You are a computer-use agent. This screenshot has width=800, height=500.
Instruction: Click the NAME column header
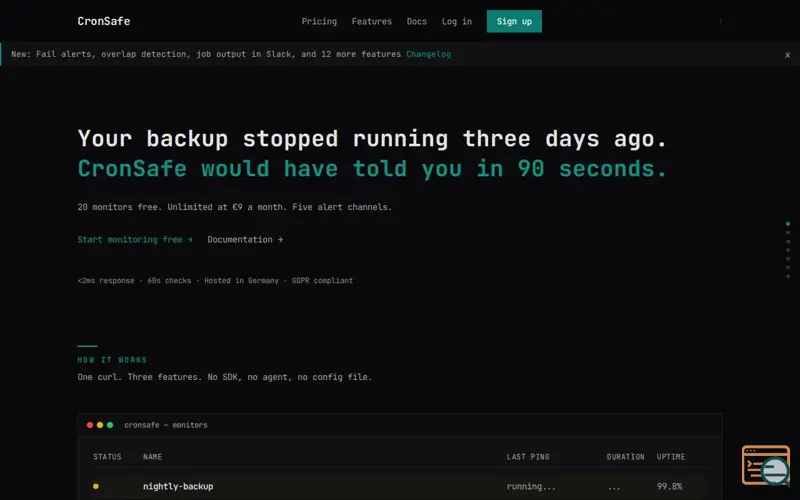point(153,457)
